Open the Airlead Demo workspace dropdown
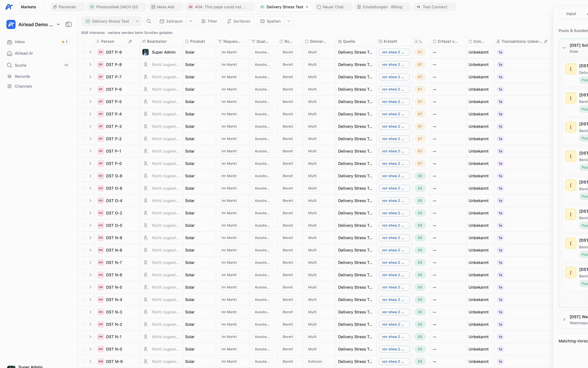This screenshot has width=588, height=368. click(58, 24)
